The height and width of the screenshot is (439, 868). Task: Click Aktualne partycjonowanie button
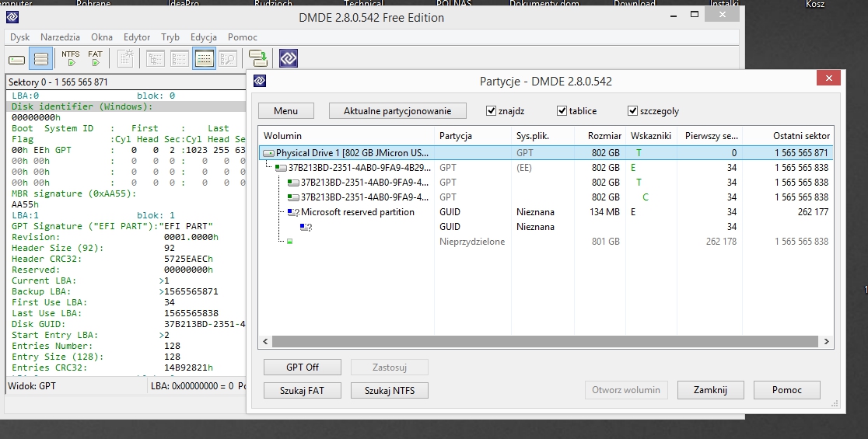pos(397,110)
